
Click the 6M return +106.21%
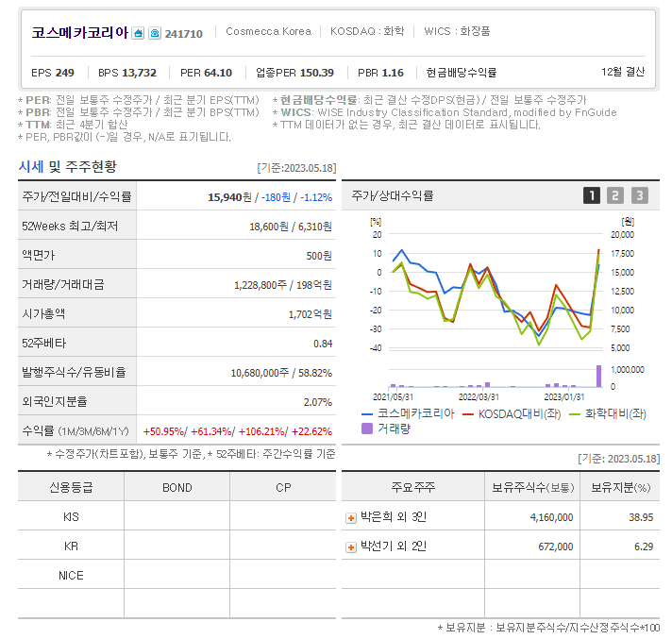[261, 431]
